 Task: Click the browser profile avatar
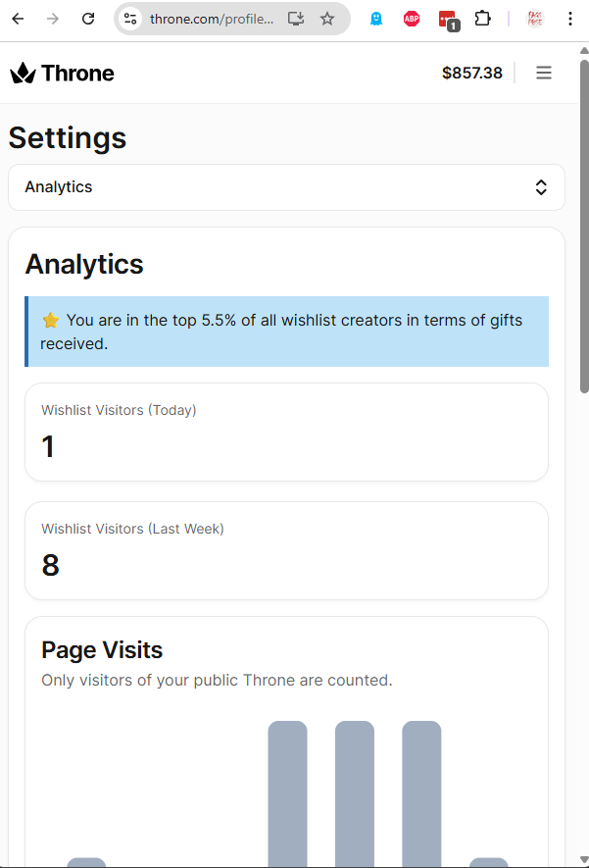pos(535,19)
